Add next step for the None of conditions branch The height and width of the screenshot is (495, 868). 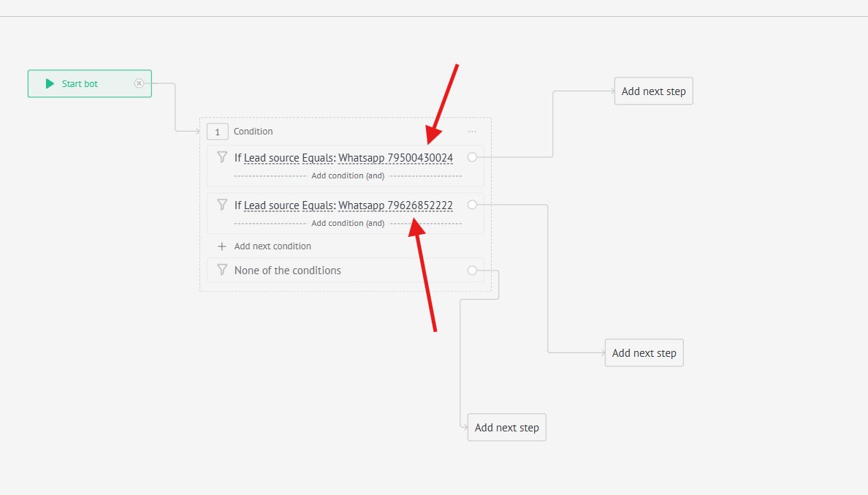tap(506, 428)
